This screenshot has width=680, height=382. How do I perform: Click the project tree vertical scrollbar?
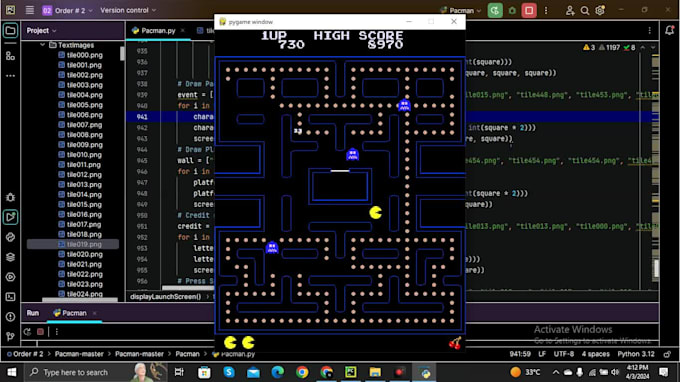(x=122, y=53)
